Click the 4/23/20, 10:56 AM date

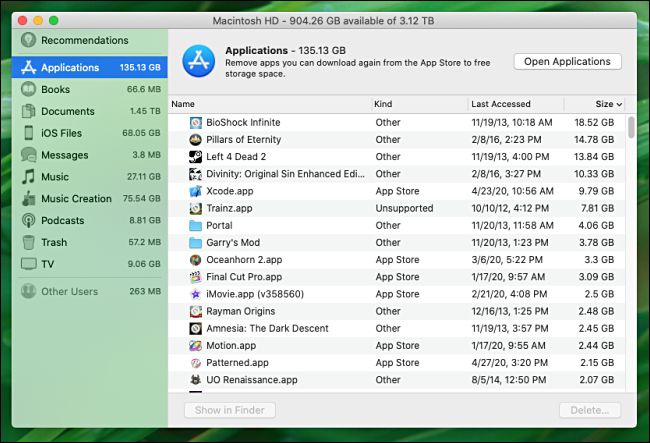coord(512,191)
